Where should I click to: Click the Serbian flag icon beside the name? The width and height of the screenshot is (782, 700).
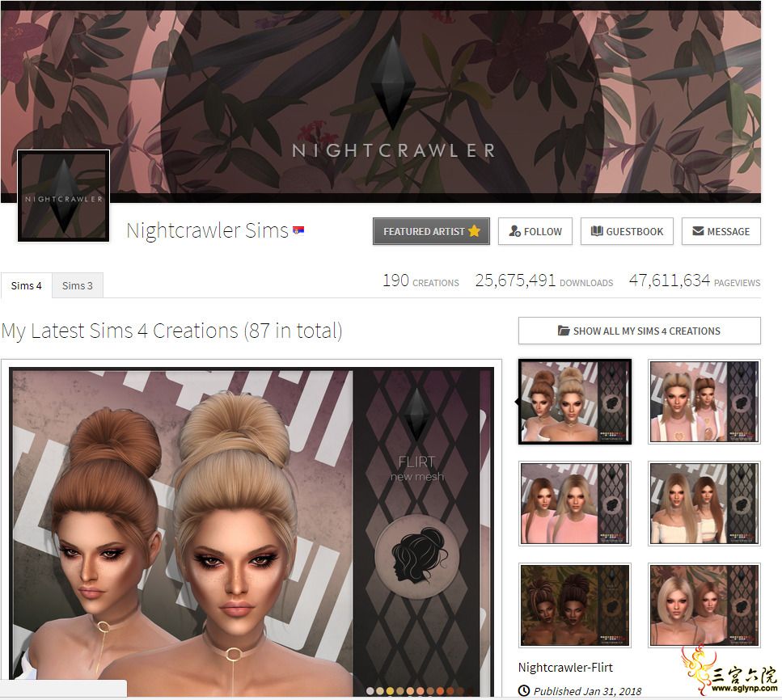(298, 230)
